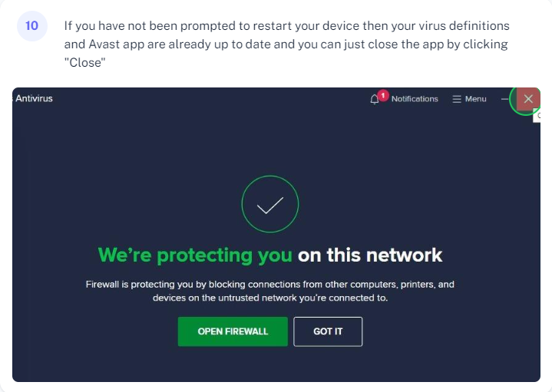This screenshot has height=392, width=552.
Task: Click the partially visible Close tooltip
Action: pyautogui.click(x=537, y=115)
